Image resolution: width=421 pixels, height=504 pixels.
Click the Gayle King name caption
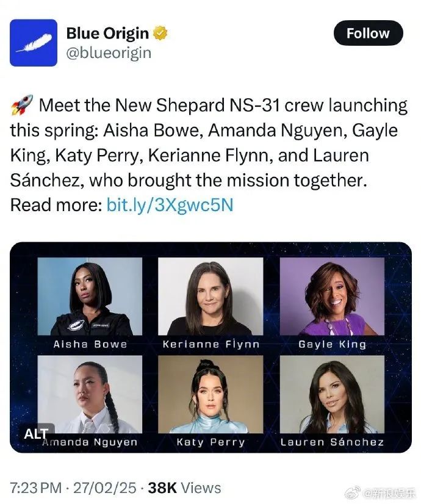(333, 344)
